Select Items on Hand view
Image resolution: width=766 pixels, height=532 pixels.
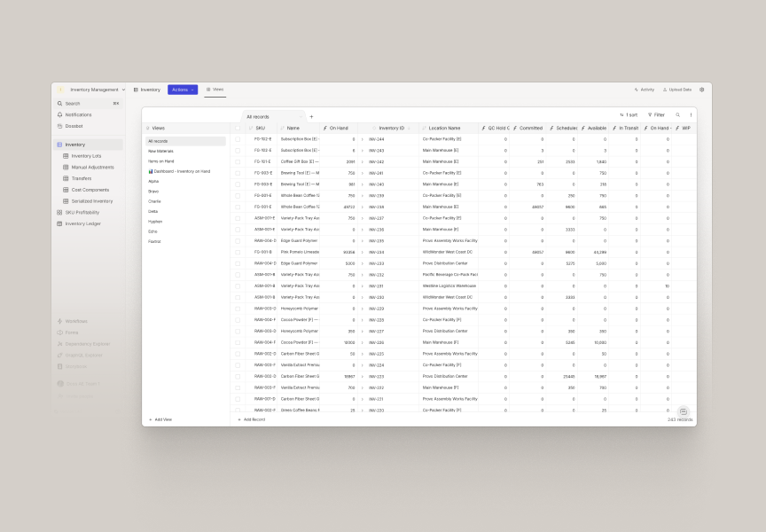185,161
